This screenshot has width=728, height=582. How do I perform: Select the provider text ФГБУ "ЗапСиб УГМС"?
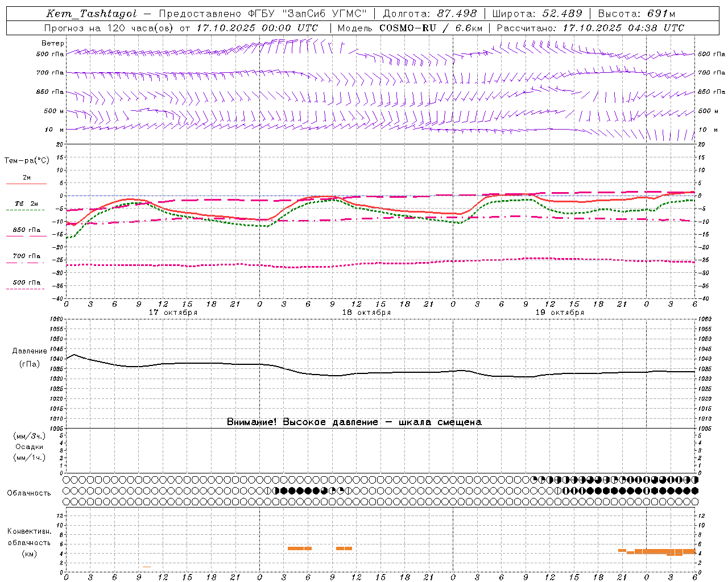308,14
